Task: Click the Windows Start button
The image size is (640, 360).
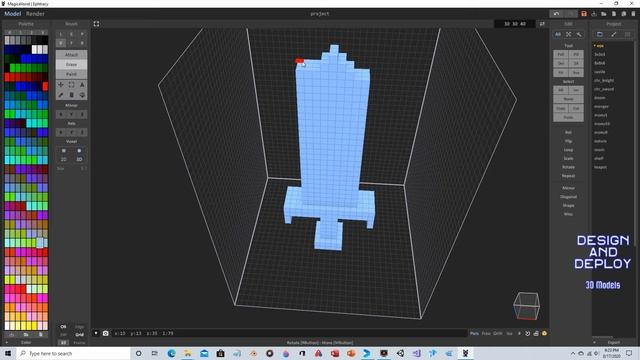Action: pyautogui.click(x=8, y=353)
